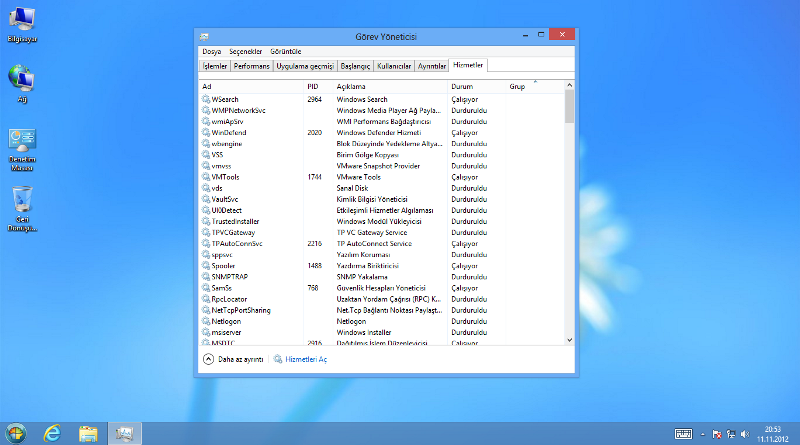Viewport: 800px width, 445px height.
Task: Open the Ağ network desktop icon
Action: click(x=22, y=84)
